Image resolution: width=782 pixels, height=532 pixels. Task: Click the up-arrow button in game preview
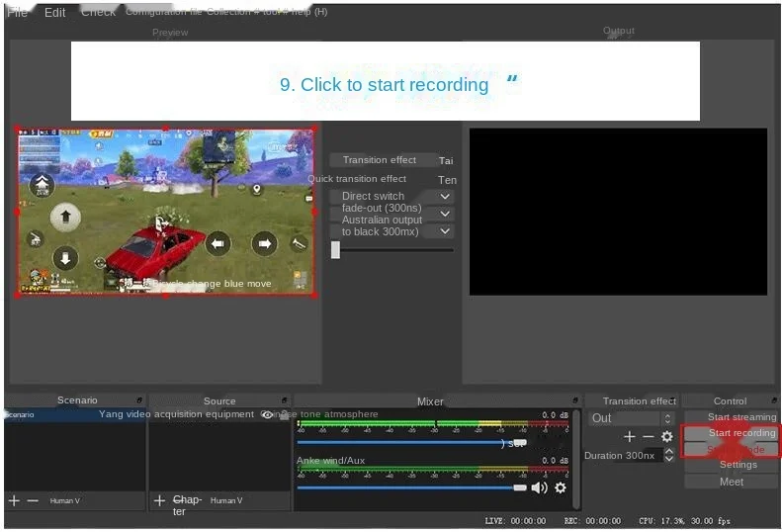click(x=65, y=217)
